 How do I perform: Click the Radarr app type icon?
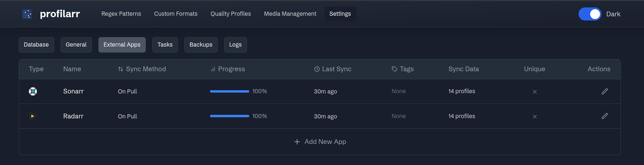tap(32, 116)
